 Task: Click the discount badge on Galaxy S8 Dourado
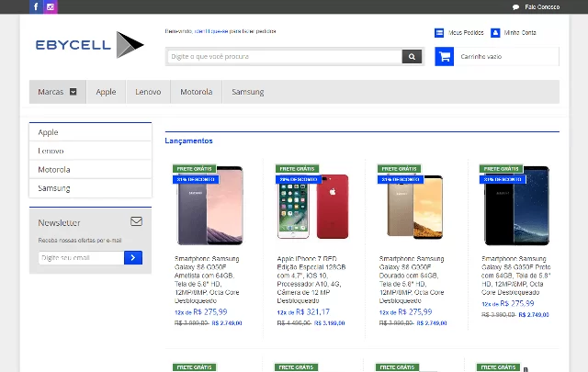pyautogui.click(x=401, y=180)
